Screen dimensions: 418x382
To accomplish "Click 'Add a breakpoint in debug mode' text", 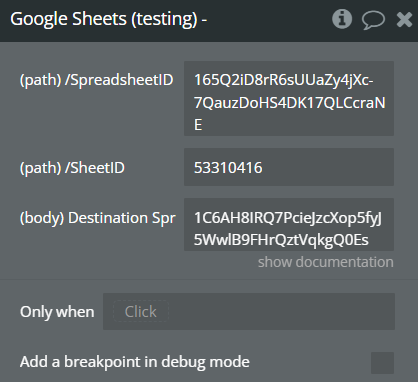I will coord(135,362).
